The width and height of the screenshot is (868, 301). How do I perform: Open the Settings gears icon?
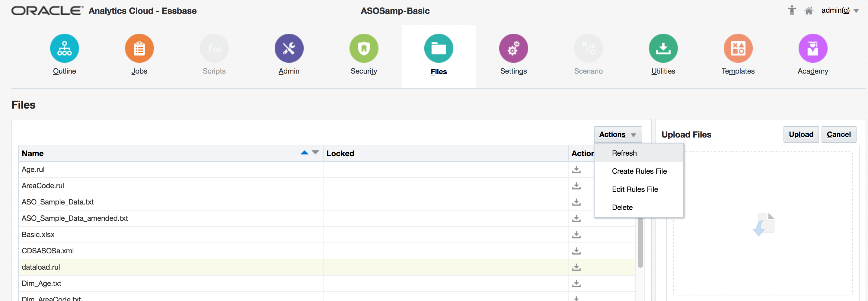513,48
